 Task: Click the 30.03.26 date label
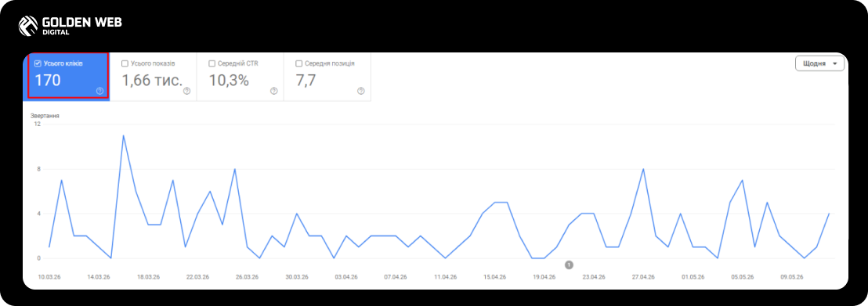tap(297, 277)
